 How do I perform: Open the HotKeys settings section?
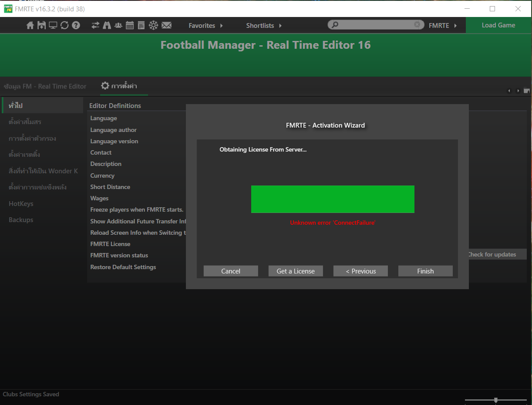coord(21,203)
